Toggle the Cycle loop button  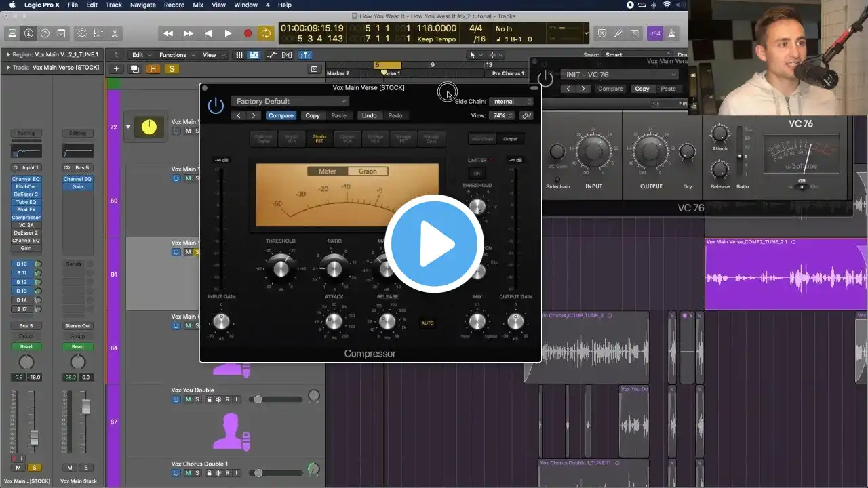(x=266, y=33)
